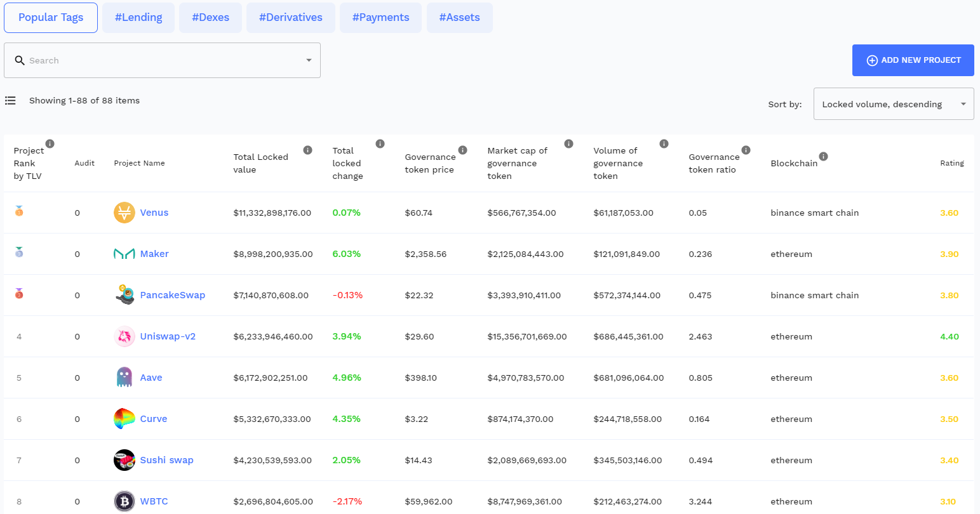Click Curve market cap $874,174,370.00
This screenshot has height=514, width=980.
pos(520,419)
